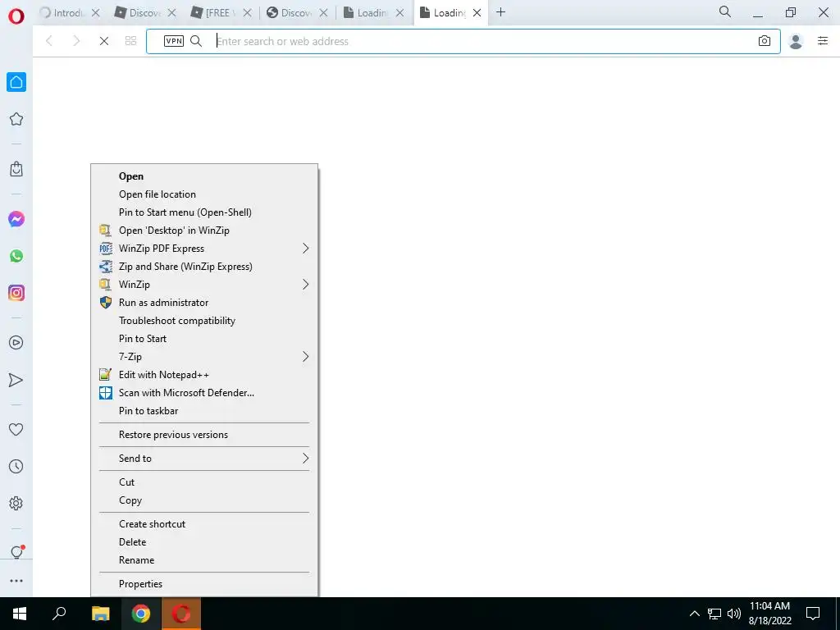Open Settings gear in sidebar
Screen dimensions: 840x630
16,504
